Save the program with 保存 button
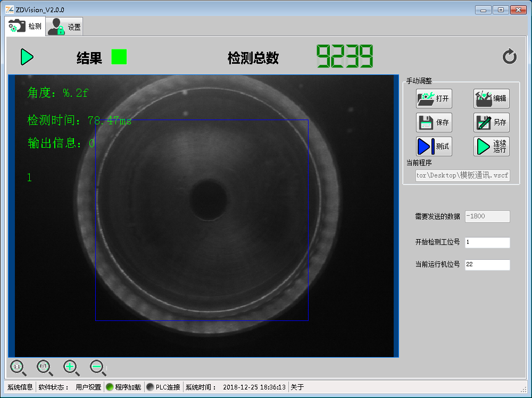Viewport: 532px width, 398px height. coord(434,122)
